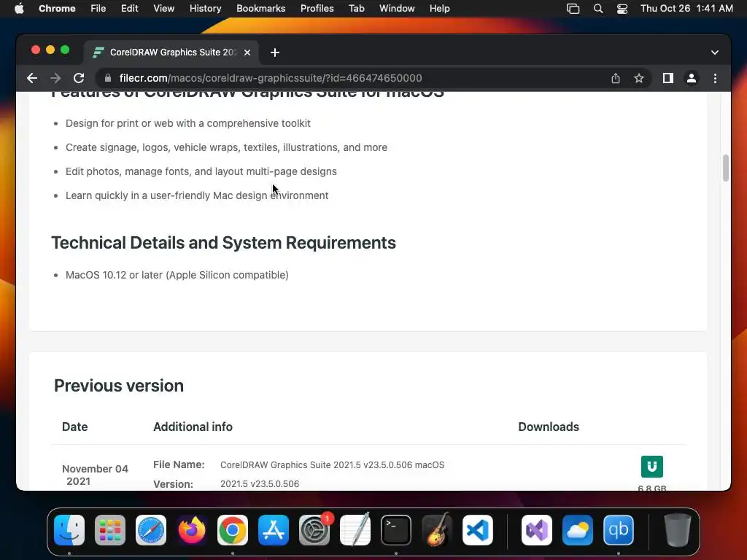The height and width of the screenshot is (560, 747).
Task: Click the Previous version heading
Action: pos(119,386)
